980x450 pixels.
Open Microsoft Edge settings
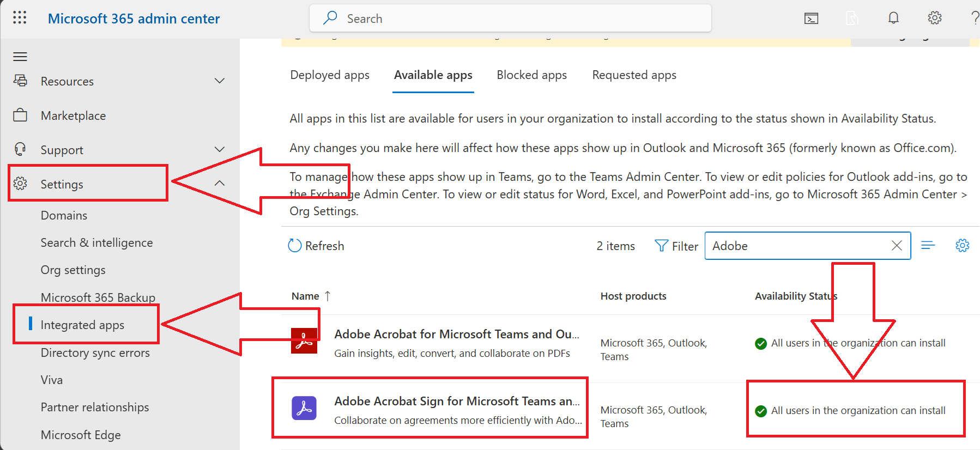tap(81, 435)
